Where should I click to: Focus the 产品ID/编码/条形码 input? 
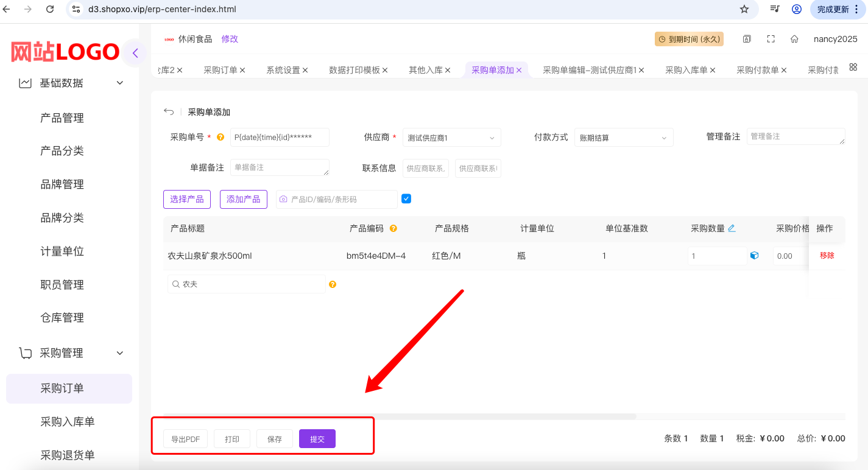pos(337,199)
